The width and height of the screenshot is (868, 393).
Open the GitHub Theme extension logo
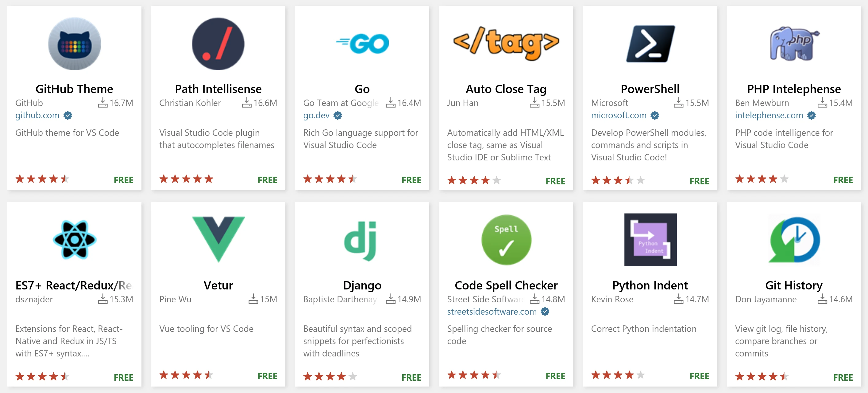point(75,44)
